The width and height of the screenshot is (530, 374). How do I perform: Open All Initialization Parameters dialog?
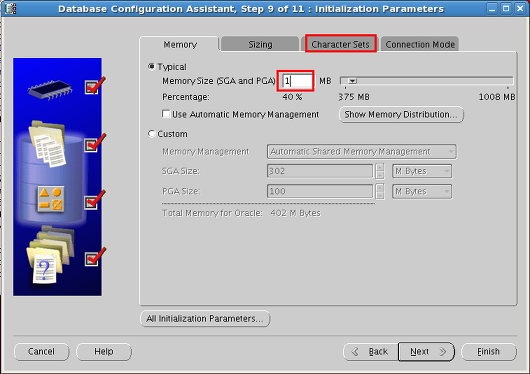point(205,319)
